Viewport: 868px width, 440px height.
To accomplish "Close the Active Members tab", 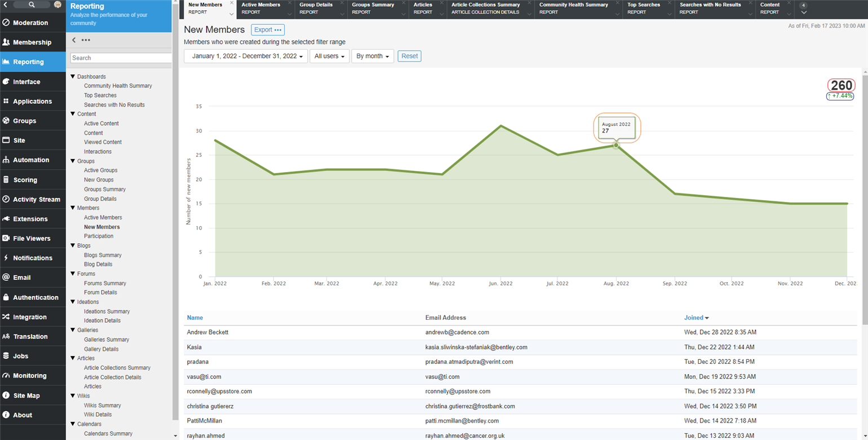I will click(290, 3).
